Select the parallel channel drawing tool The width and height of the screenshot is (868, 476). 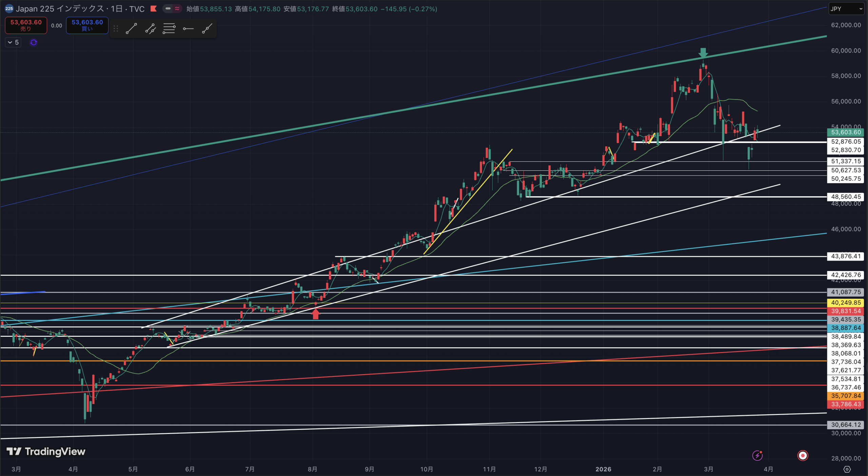coord(150,29)
